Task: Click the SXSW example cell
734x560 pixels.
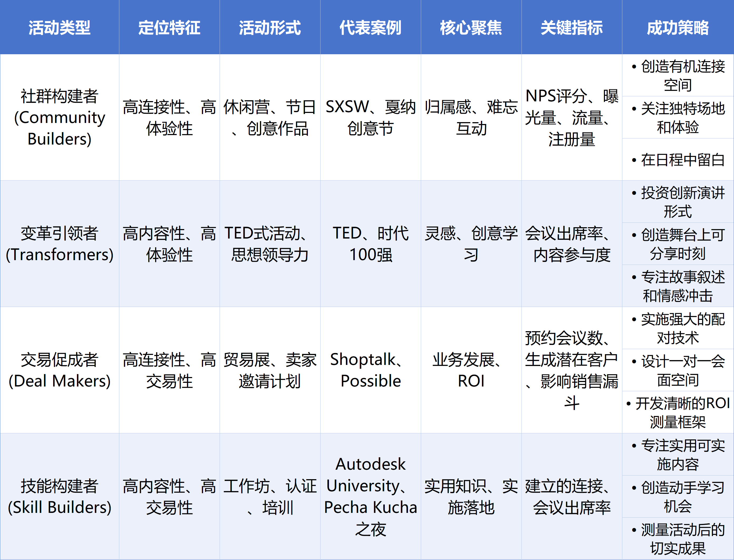Action: [x=370, y=117]
